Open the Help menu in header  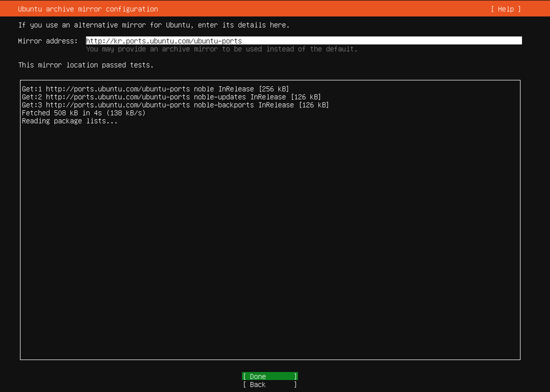506,9
